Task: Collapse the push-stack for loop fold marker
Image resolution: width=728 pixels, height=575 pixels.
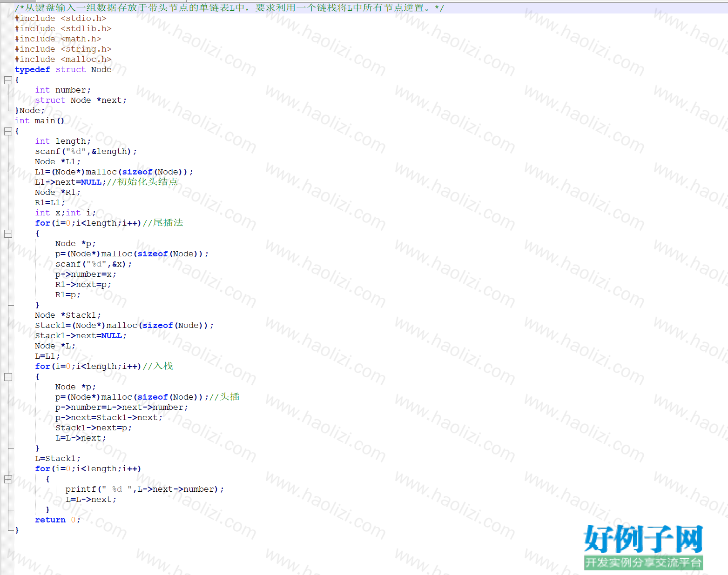Action: tap(8, 377)
